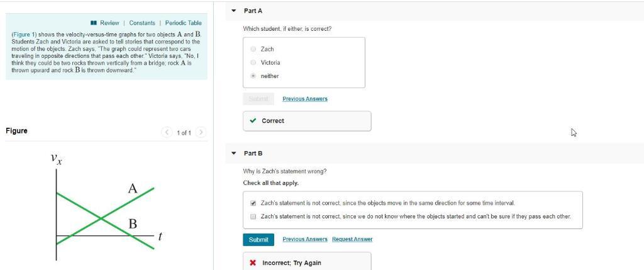Select the Victoria radio option
644x270 pixels.
pyautogui.click(x=253, y=62)
